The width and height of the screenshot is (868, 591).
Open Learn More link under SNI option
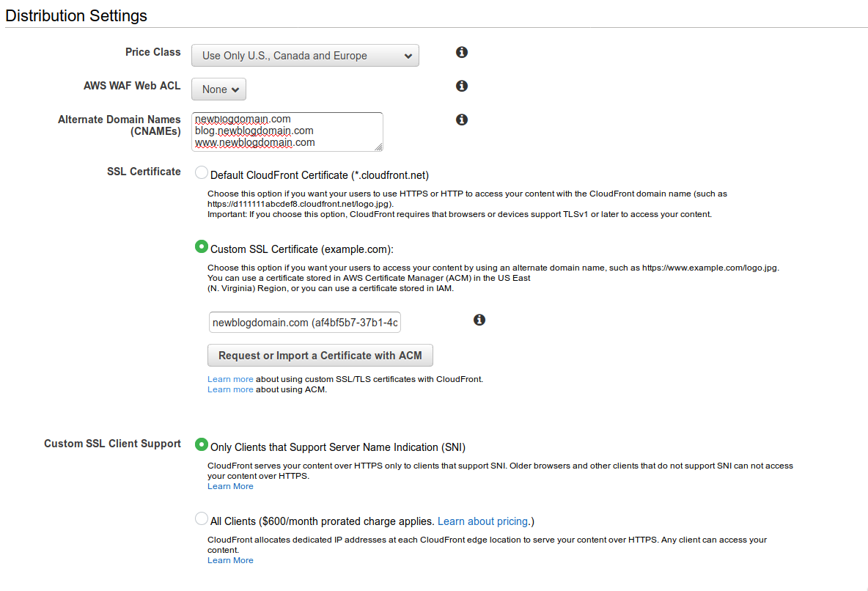[230, 486]
